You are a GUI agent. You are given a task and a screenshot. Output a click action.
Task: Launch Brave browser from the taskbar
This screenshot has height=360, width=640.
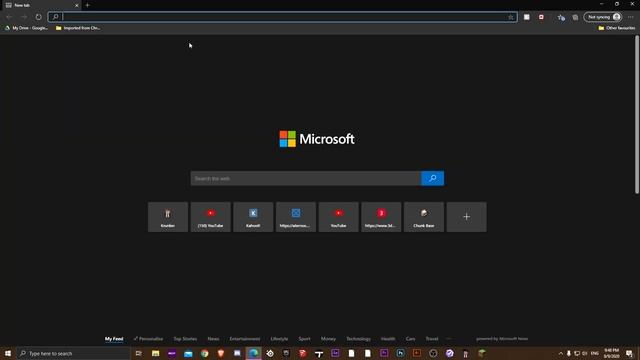221,353
